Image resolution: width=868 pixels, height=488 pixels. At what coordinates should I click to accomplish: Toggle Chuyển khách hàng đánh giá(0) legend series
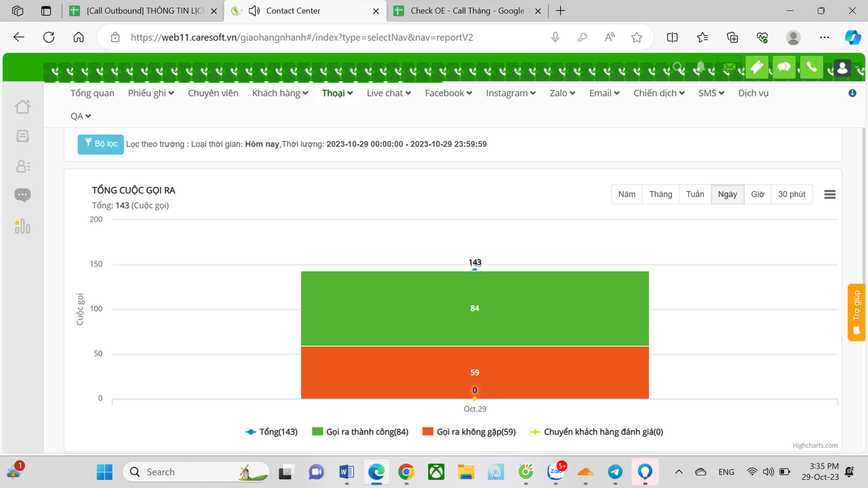coord(597,432)
